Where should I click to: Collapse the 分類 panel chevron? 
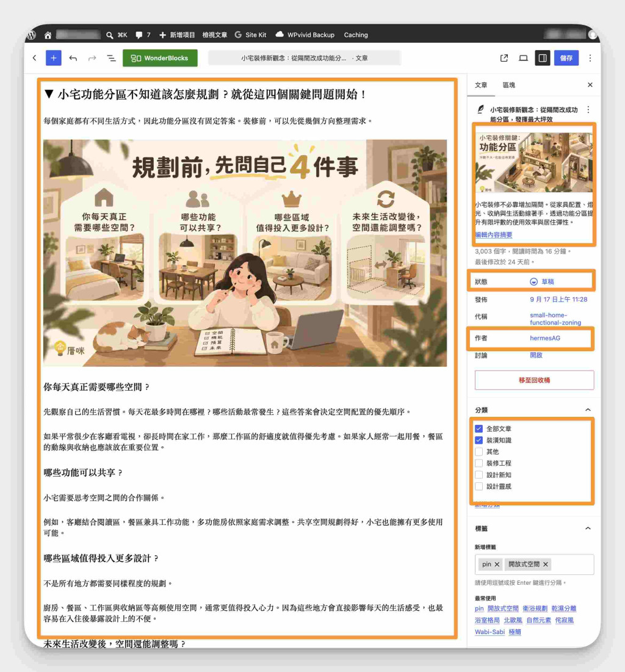pos(588,410)
